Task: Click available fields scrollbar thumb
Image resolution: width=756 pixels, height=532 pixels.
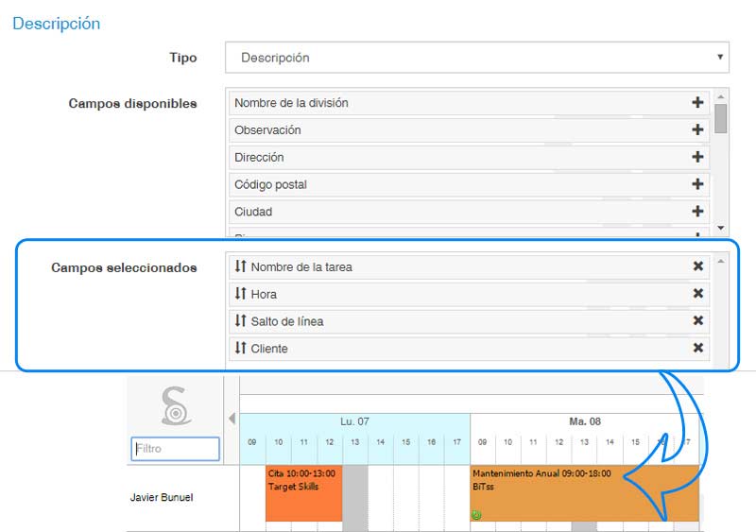Action: pyautogui.click(x=720, y=118)
